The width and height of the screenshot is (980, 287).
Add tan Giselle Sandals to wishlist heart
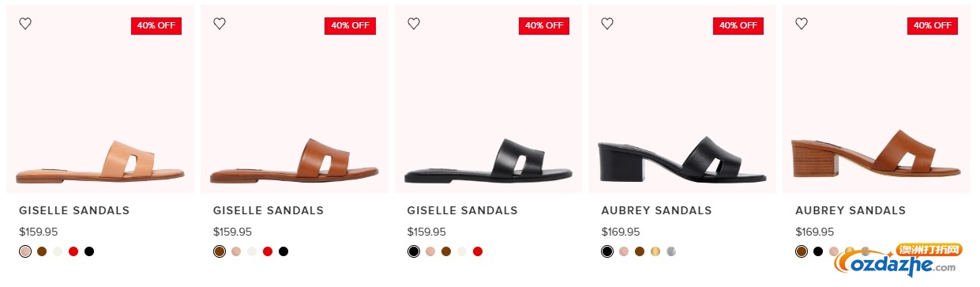click(x=25, y=24)
